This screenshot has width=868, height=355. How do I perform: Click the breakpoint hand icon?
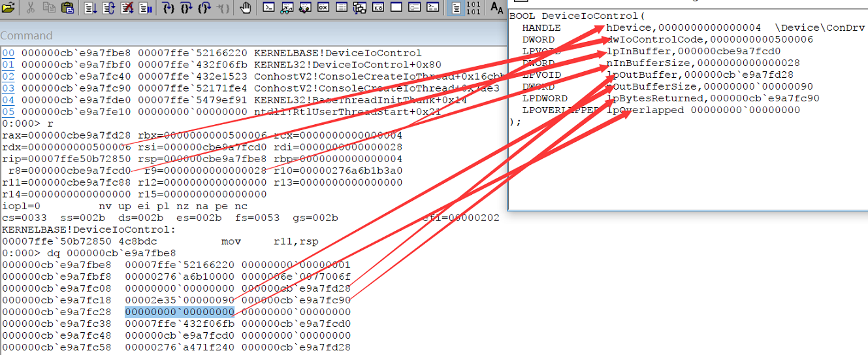(x=245, y=8)
